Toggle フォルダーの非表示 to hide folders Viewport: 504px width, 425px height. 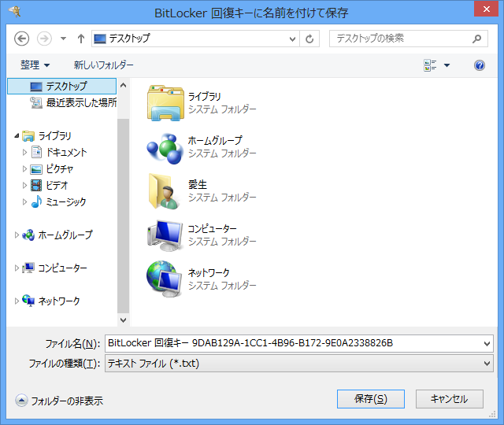(x=59, y=401)
